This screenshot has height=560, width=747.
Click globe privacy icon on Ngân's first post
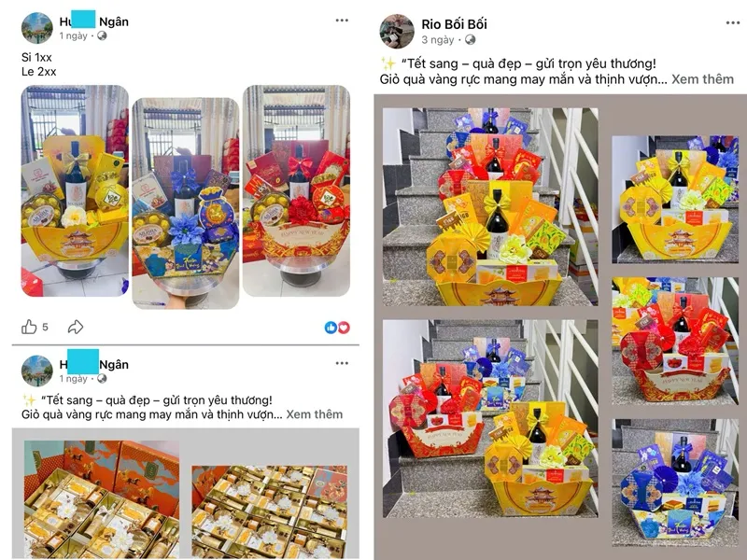102,35
